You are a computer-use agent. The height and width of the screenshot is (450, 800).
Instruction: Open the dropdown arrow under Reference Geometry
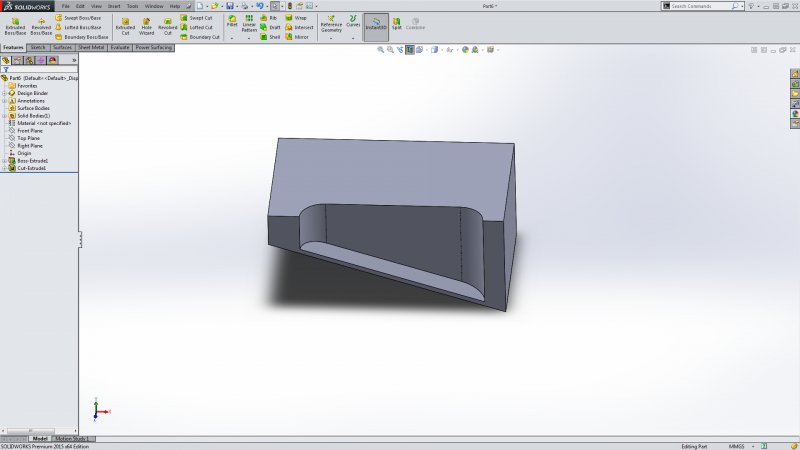(331, 38)
